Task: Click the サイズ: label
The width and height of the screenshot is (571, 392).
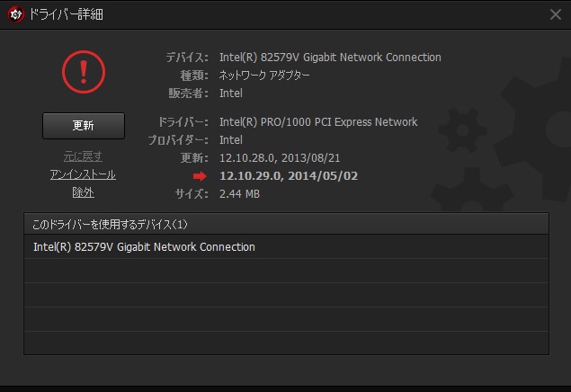Action: click(x=192, y=194)
